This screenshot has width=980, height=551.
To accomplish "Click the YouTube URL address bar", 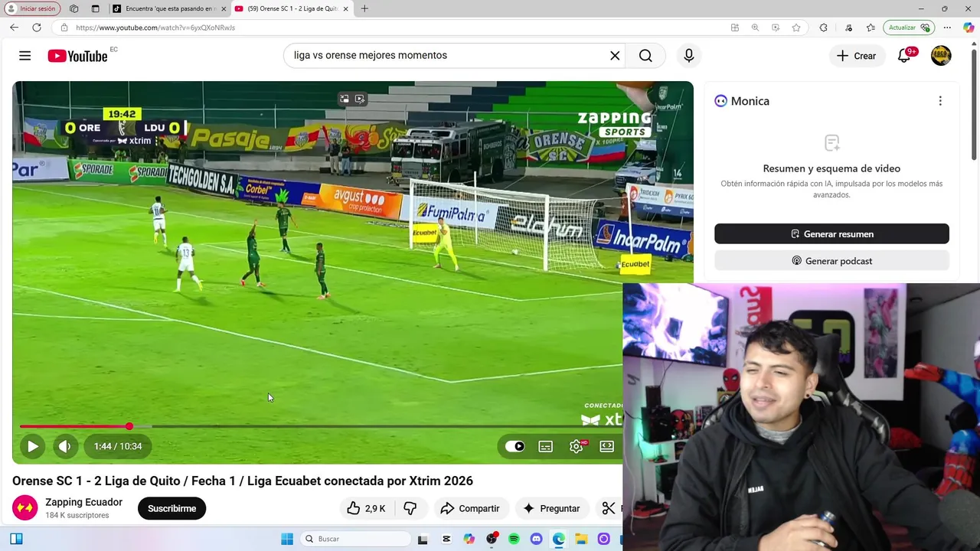I will tap(390, 28).
